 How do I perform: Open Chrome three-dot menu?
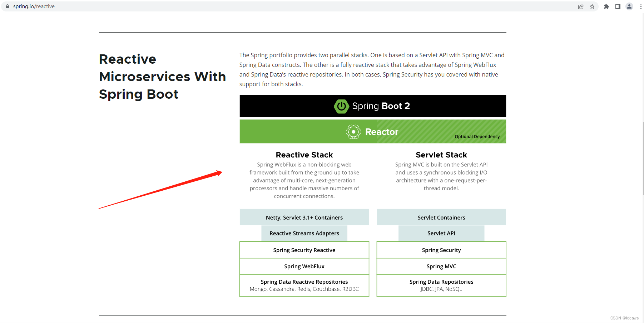(641, 6)
